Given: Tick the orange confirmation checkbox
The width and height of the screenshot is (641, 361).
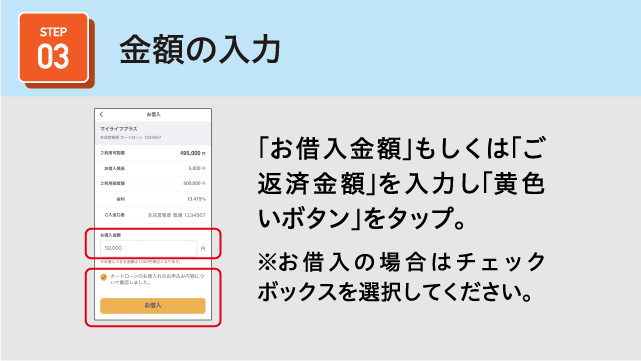Looking at the screenshot, I should 103,277.
